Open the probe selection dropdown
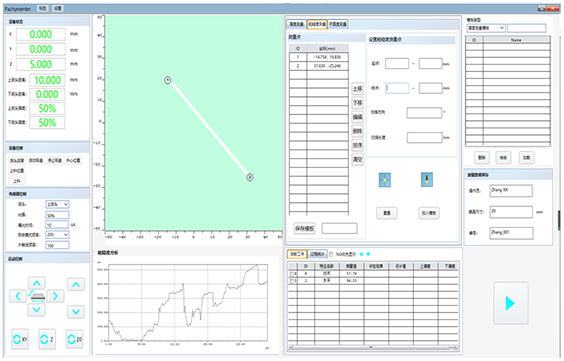The image size is (564, 361). pos(57,204)
